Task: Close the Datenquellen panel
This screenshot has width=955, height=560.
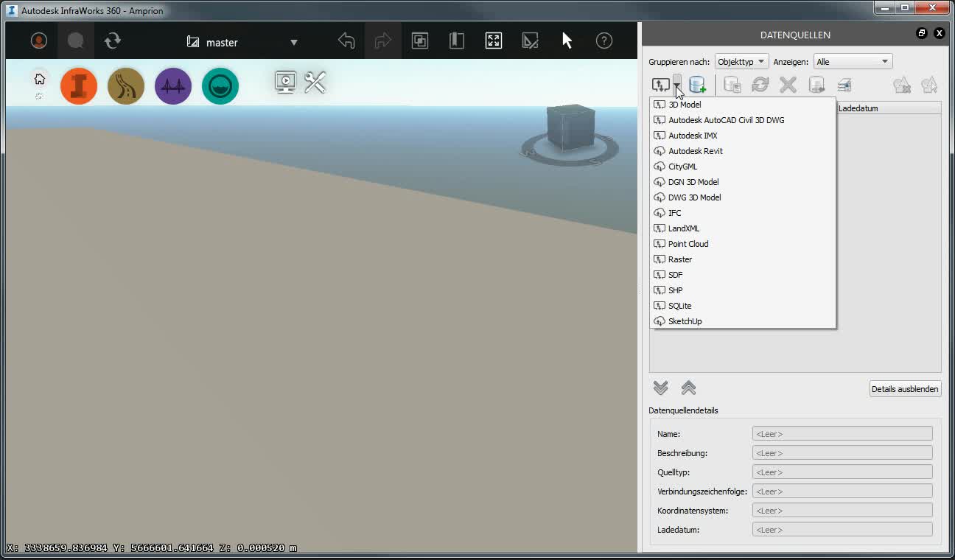Action: coord(939,33)
